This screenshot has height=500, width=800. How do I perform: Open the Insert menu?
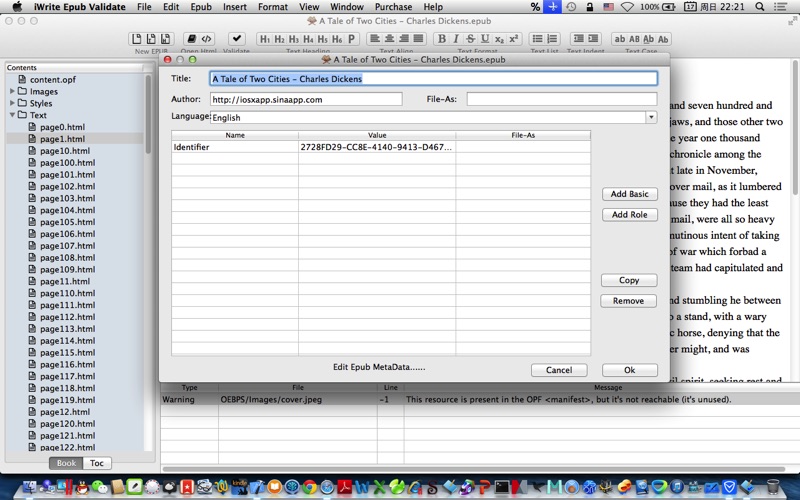235,7
